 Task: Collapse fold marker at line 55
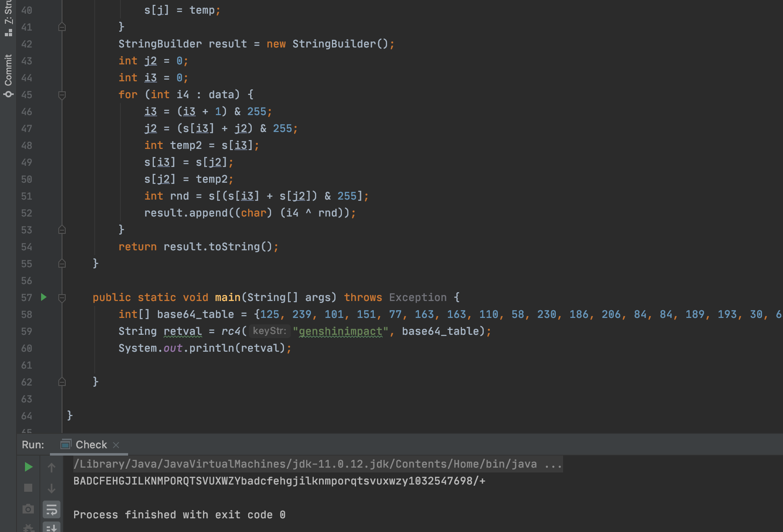62,264
